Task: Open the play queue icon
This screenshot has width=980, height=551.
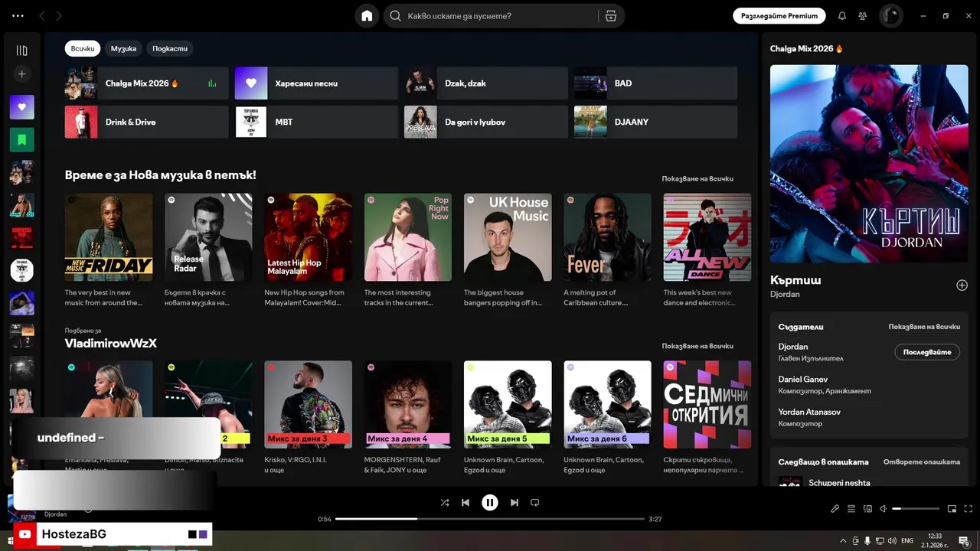Action: point(851,509)
